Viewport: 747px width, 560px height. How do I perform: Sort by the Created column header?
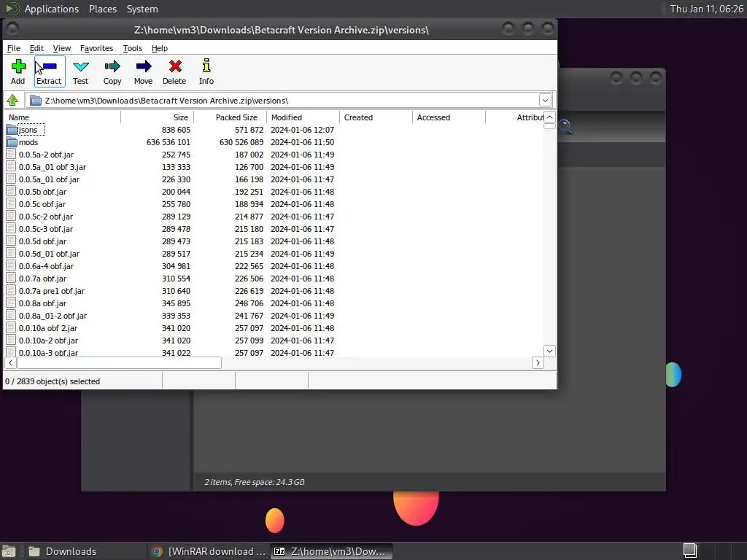[x=376, y=117]
